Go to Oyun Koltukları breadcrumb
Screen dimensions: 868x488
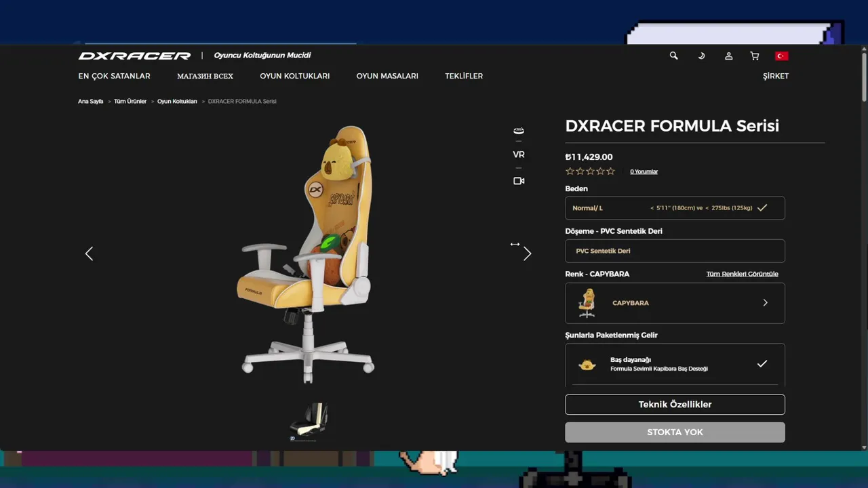pyautogui.click(x=177, y=101)
